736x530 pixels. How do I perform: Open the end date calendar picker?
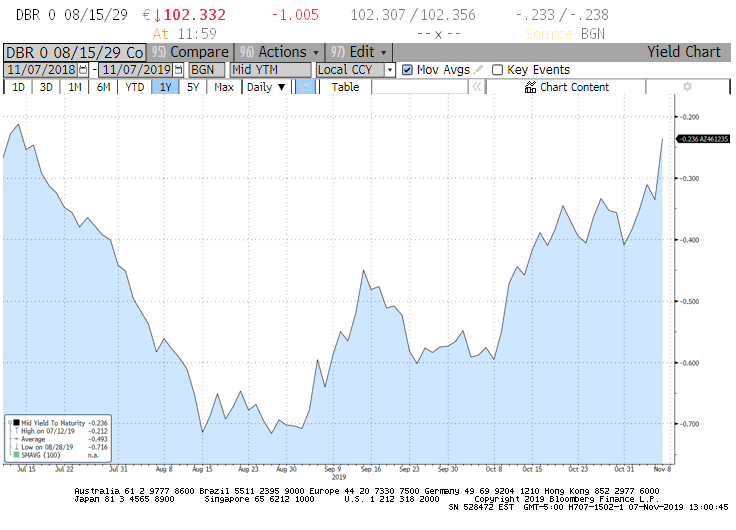pyautogui.click(x=180, y=70)
